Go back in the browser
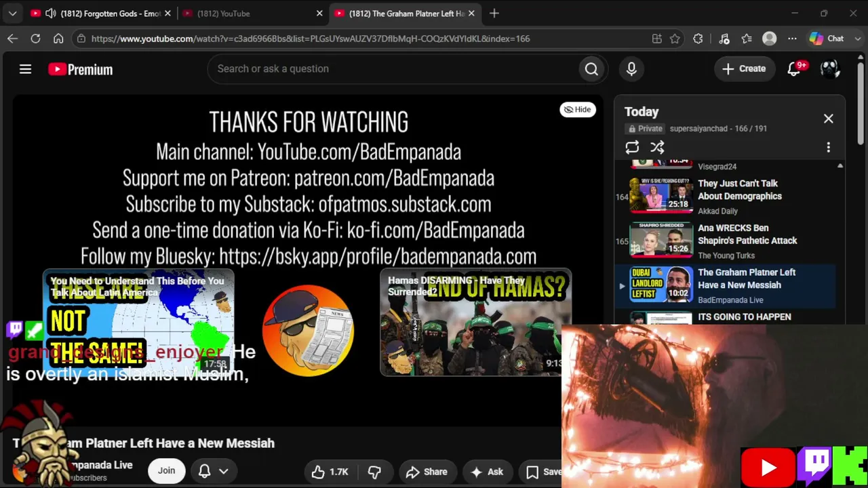Image resolution: width=868 pixels, height=488 pixels. pos(13,39)
